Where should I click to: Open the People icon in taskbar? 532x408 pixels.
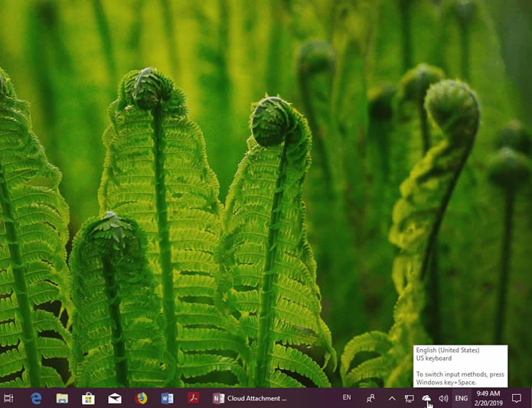(x=371, y=398)
